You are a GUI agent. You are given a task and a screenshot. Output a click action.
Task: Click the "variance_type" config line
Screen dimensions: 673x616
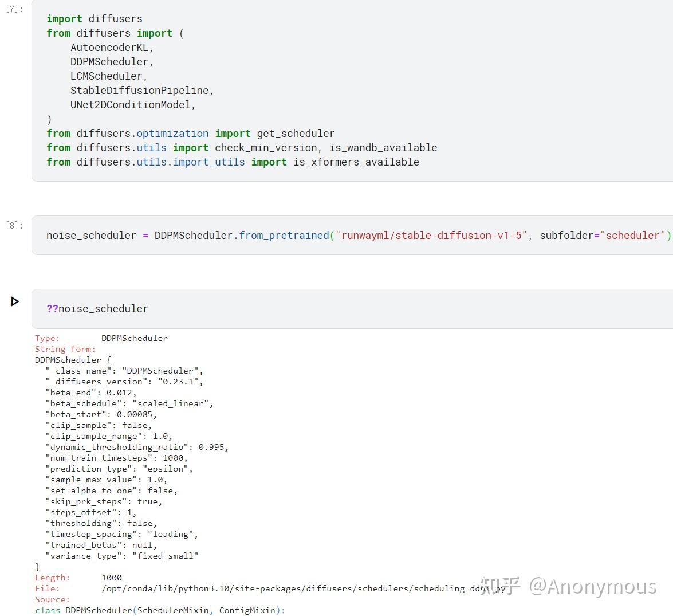coord(121,556)
